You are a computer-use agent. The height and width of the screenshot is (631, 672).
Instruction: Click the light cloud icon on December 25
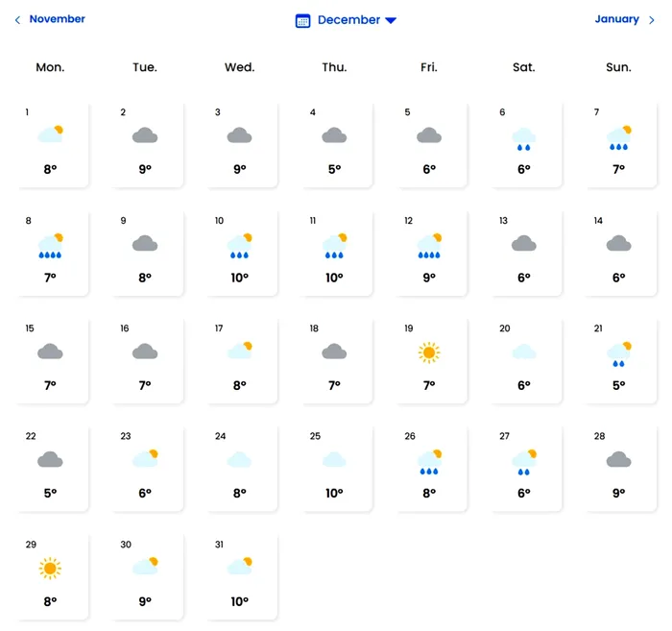334,460
